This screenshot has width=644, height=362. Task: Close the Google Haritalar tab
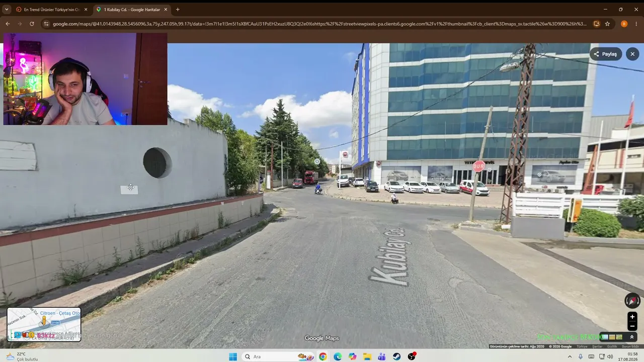click(166, 10)
